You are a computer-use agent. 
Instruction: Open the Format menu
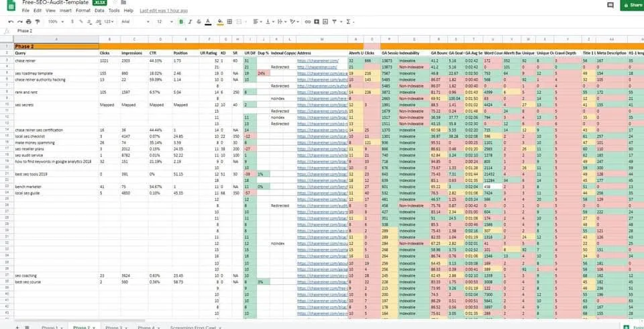tap(83, 10)
